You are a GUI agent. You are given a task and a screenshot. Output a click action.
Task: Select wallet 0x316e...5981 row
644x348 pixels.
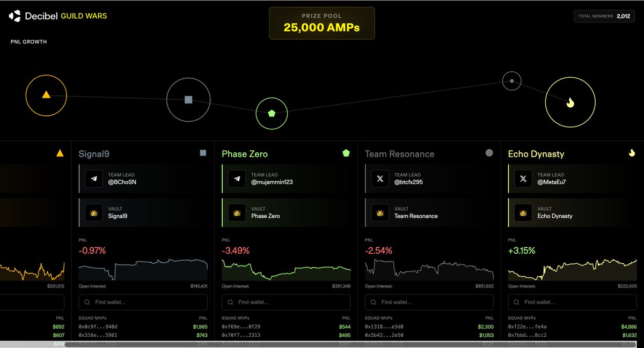point(143,335)
